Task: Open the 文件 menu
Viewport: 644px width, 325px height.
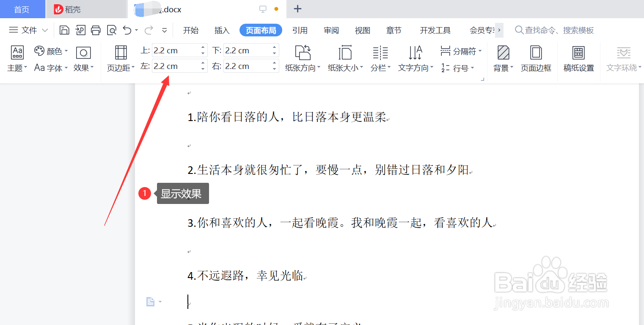Action: tap(28, 30)
